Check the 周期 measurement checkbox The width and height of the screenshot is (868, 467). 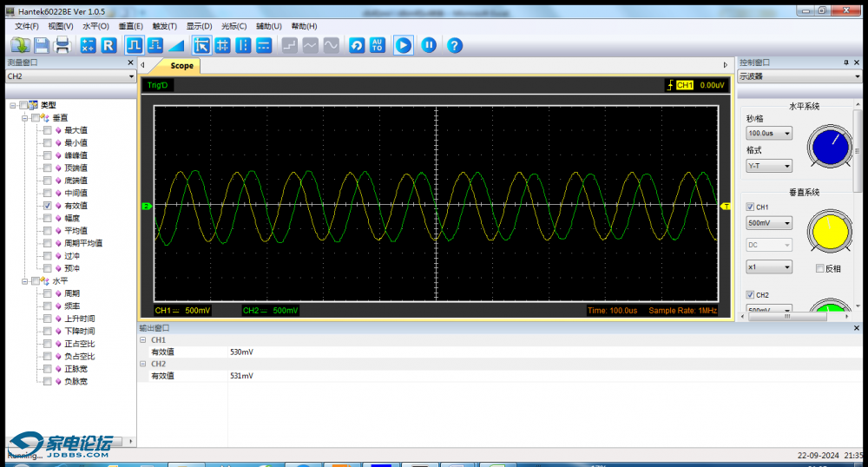click(x=48, y=293)
